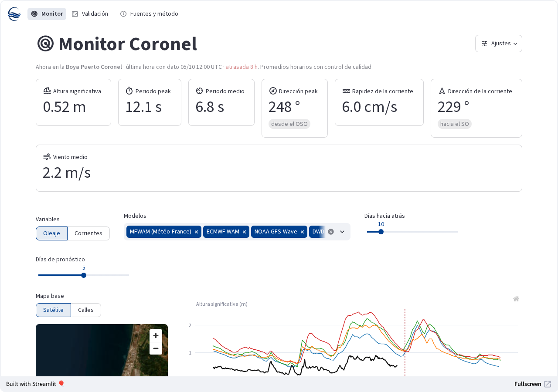Click the 12.1 s period value
558x392 pixels.
(144, 107)
